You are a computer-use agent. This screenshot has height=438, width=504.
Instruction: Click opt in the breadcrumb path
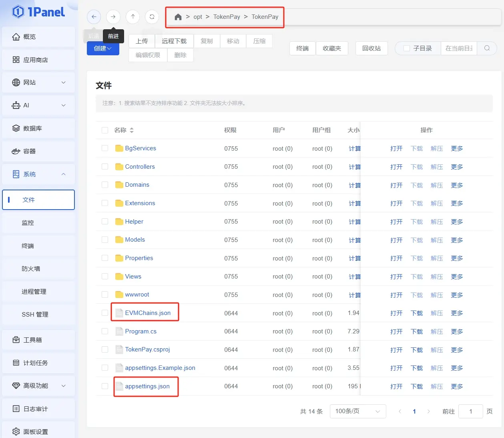198,17
